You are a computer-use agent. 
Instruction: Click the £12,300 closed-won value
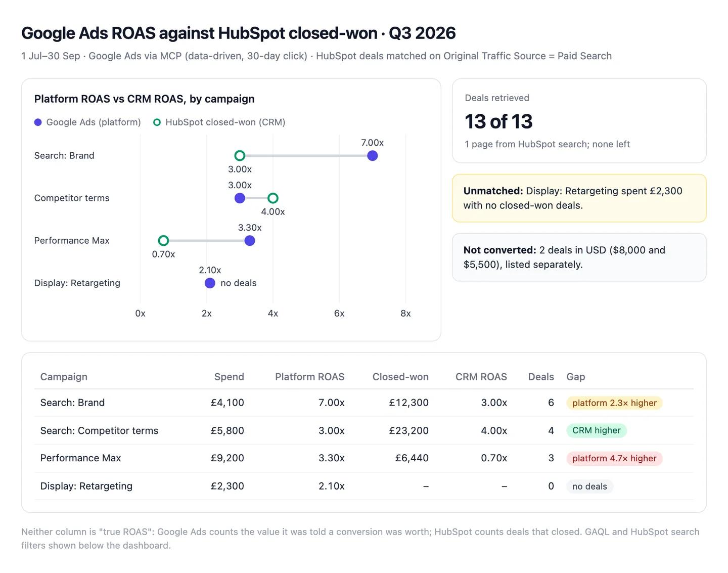pos(409,403)
